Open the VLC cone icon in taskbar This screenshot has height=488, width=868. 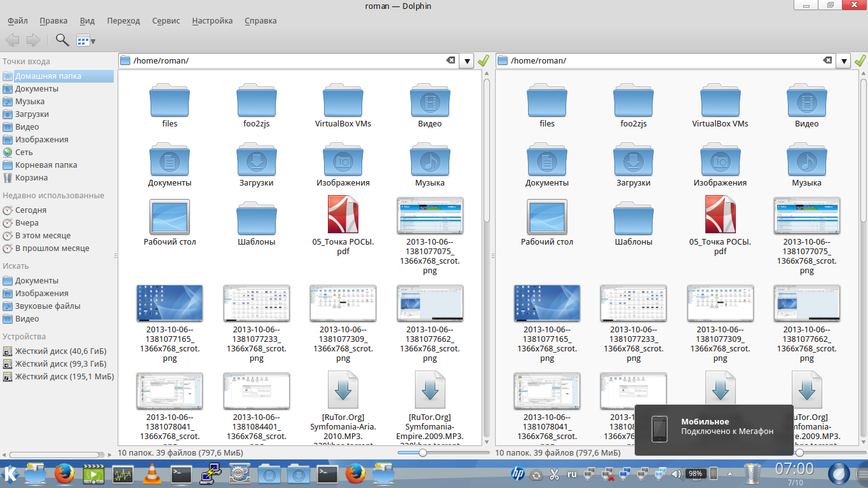(x=151, y=473)
